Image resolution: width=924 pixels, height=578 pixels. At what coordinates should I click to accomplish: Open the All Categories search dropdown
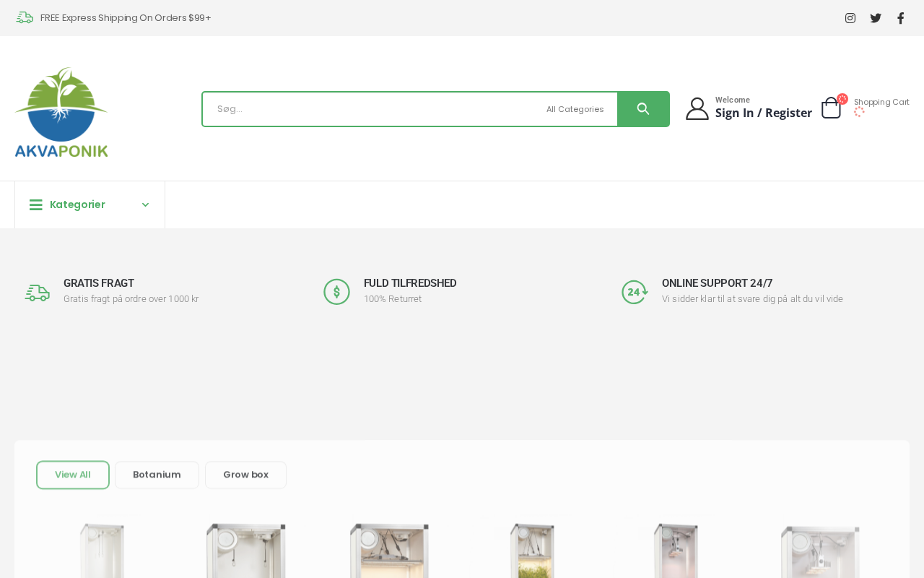click(575, 109)
